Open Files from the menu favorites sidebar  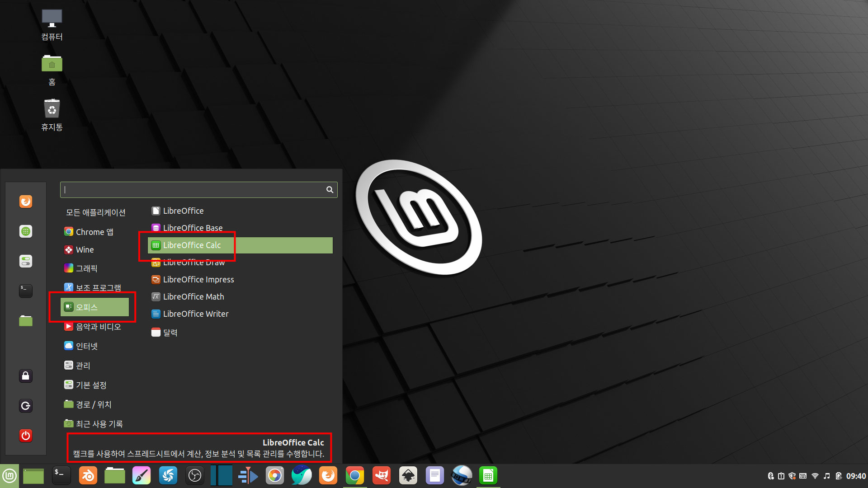(x=26, y=321)
